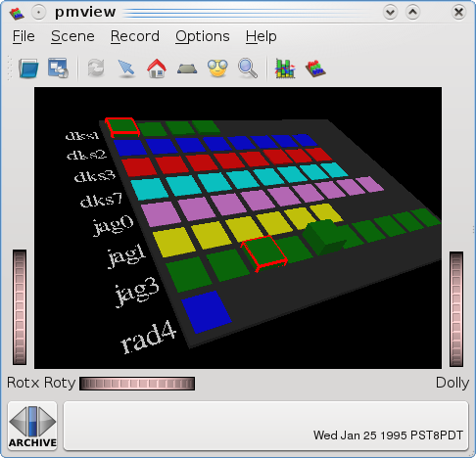476x458 pixels.
Task: Click the pmview blocks icon in the toolbar
Action: tap(315, 69)
